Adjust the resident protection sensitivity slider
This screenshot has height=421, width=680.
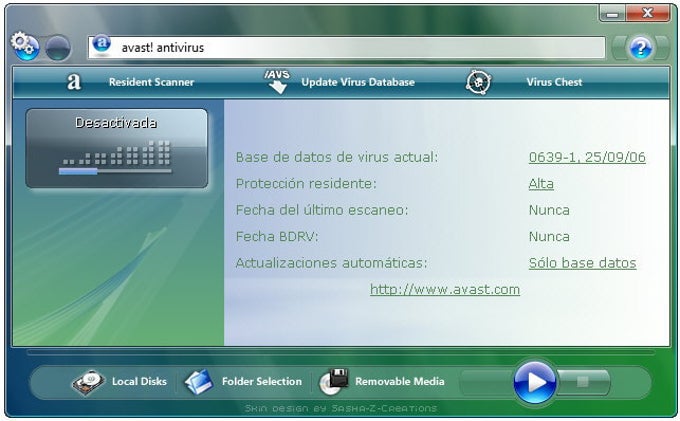[115, 171]
